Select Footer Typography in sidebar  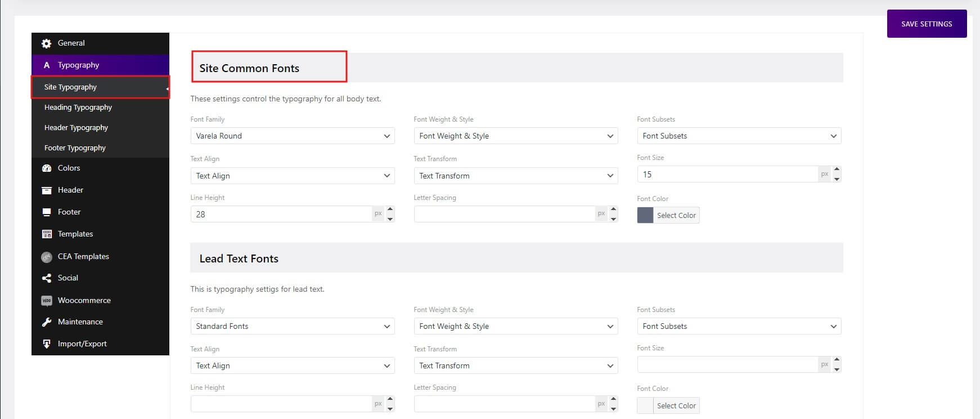pyautogui.click(x=75, y=148)
